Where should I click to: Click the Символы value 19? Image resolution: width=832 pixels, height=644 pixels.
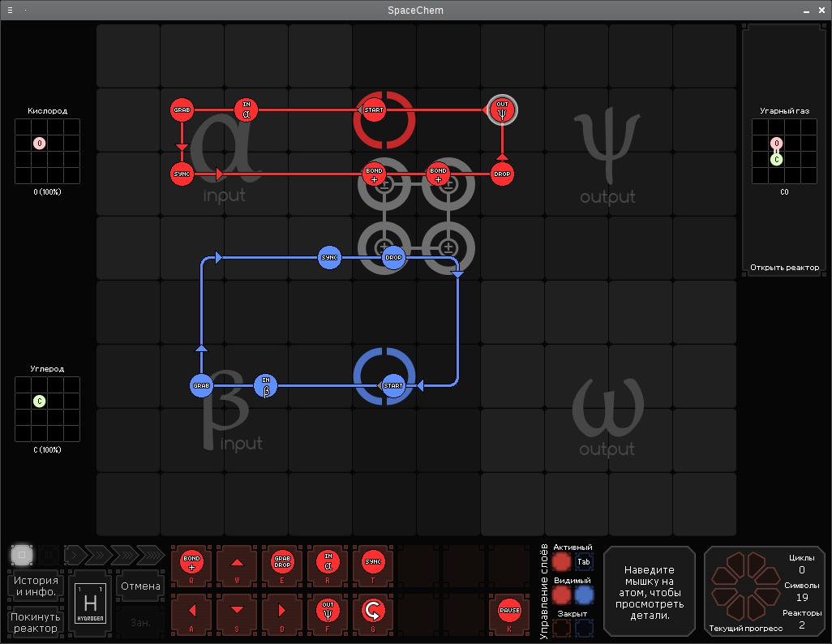pyautogui.click(x=802, y=597)
